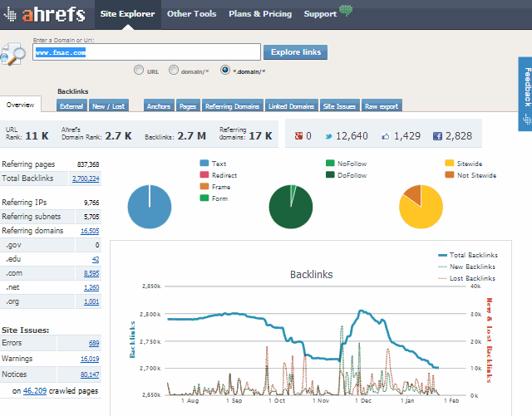
Task: Open the Warnings 16,019 link
Action: pyautogui.click(x=90, y=359)
